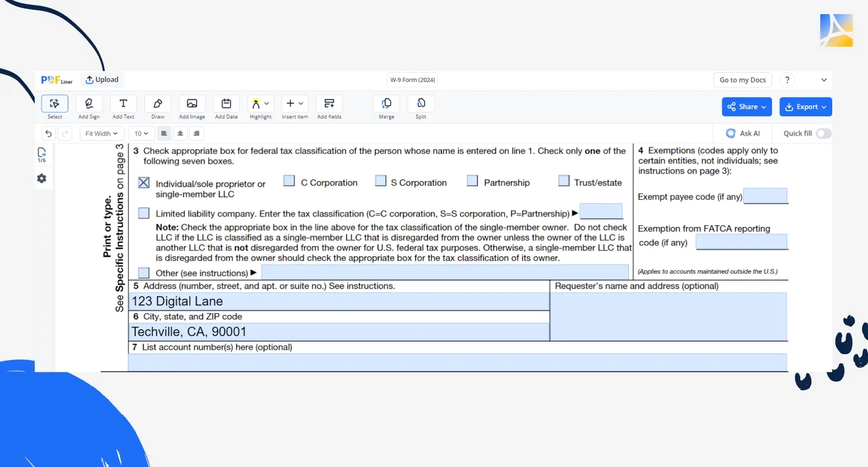Open the pages panel icon showing 1/6
868x467 pixels.
coord(42,155)
